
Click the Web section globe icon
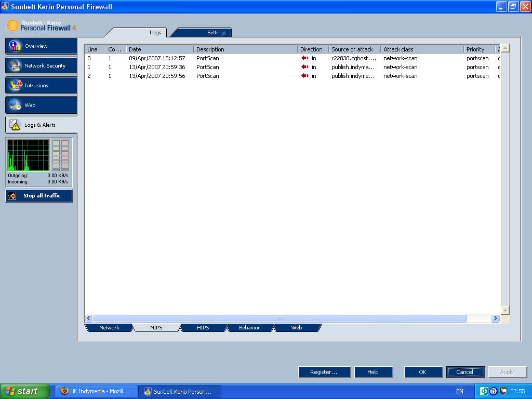[x=15, y=105]
